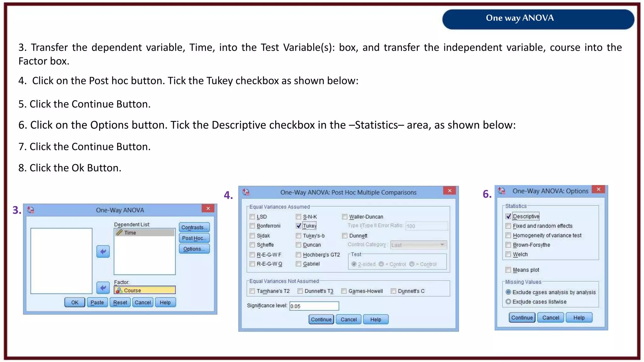The image size is (644, 362).
Task: Click the SPSS icon in One-Way ANOVA: Options title bar
Action: [x=502, y=190]
